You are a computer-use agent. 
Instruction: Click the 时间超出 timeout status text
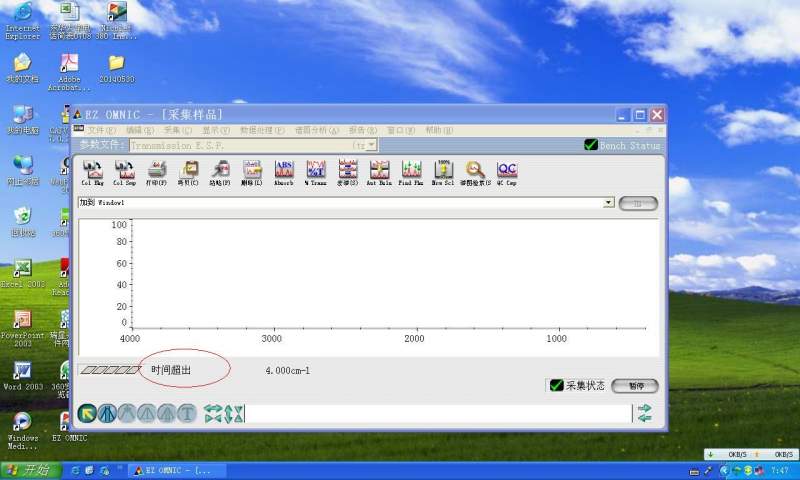click(x=171, y=370)
